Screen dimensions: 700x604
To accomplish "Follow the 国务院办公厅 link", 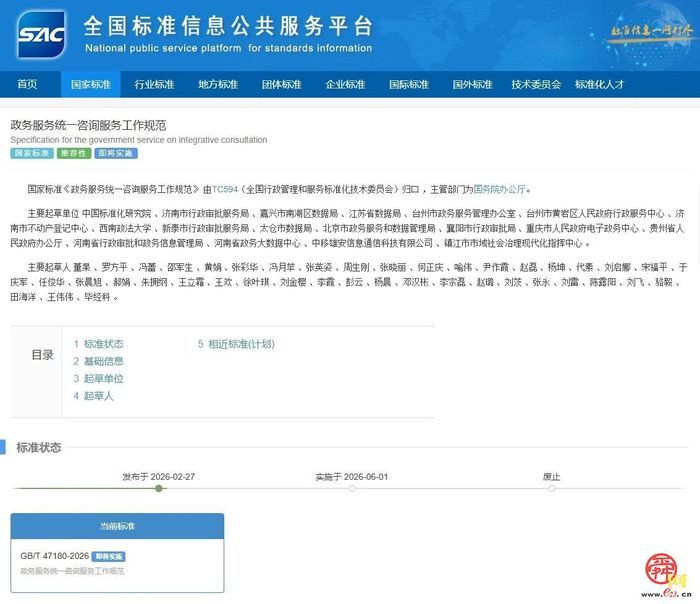I will coord(497,188).
